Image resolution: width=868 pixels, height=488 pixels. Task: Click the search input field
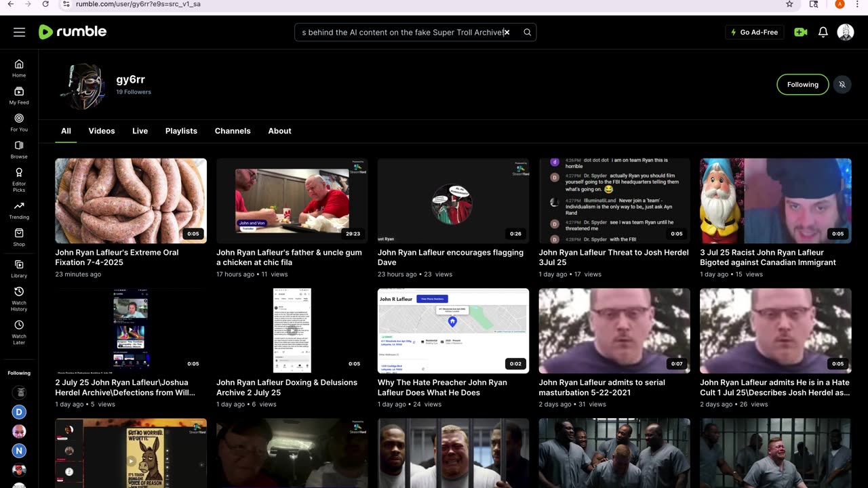pos(403,32)
